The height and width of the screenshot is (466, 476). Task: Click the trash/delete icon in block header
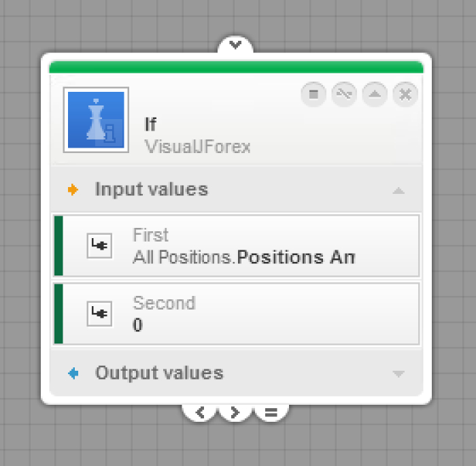click(x=313, y=94)
